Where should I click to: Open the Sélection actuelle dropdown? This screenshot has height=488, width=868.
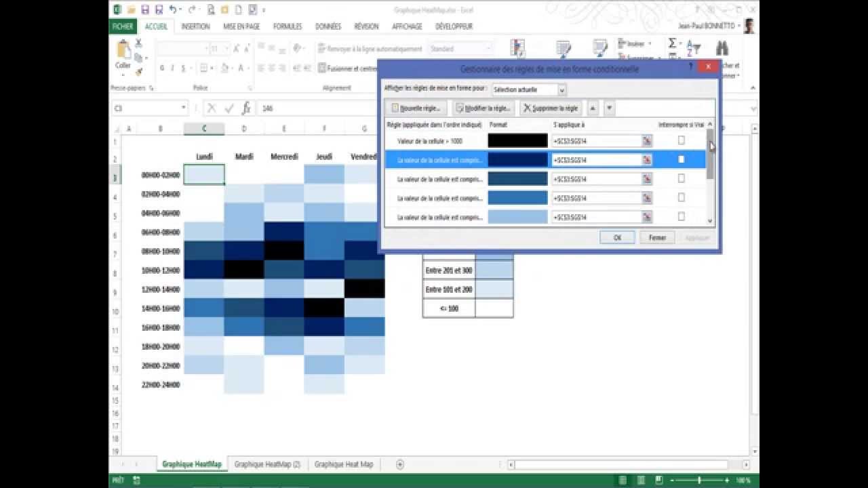click(x=561, y=89)
